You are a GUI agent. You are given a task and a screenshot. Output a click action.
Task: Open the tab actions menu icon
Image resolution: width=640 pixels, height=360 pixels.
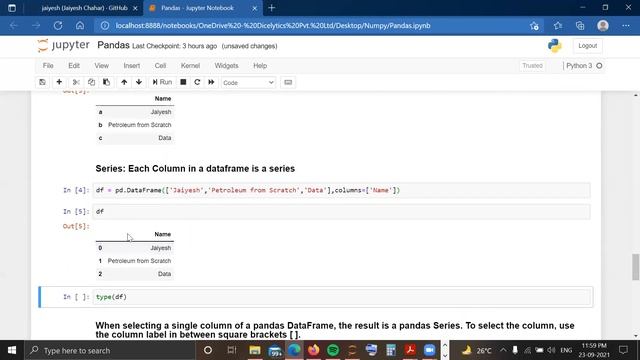pyautogui.click(x=12, y=8)
